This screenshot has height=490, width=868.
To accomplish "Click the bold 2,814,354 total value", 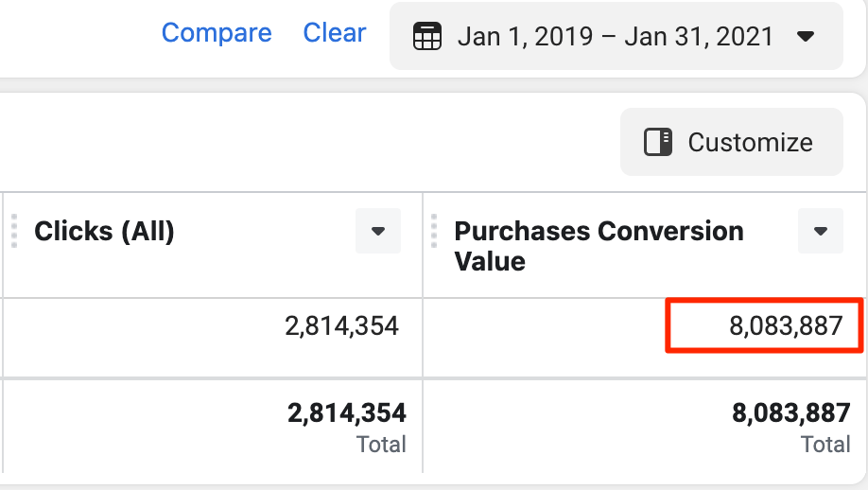I will (346, 412).
